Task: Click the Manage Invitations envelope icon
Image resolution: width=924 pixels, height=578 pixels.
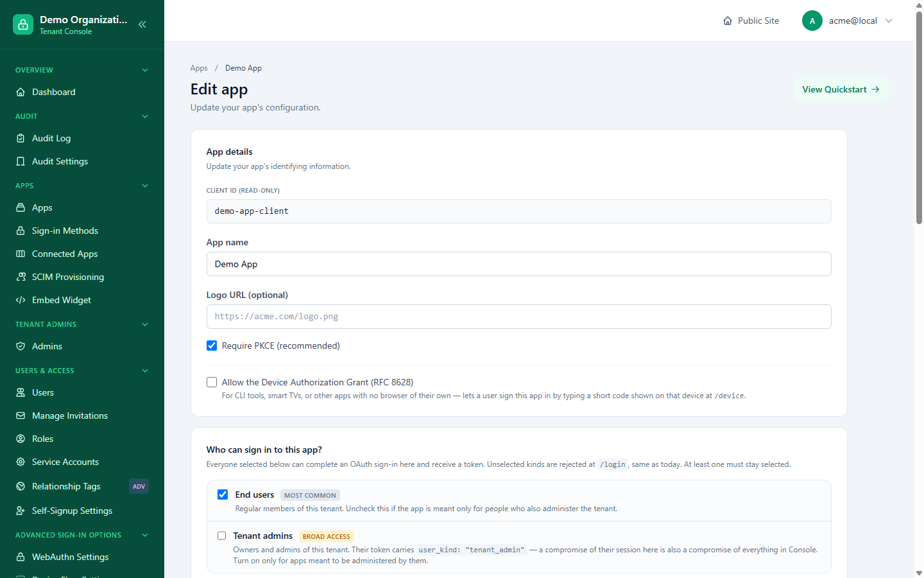Action: coord(21,416)
